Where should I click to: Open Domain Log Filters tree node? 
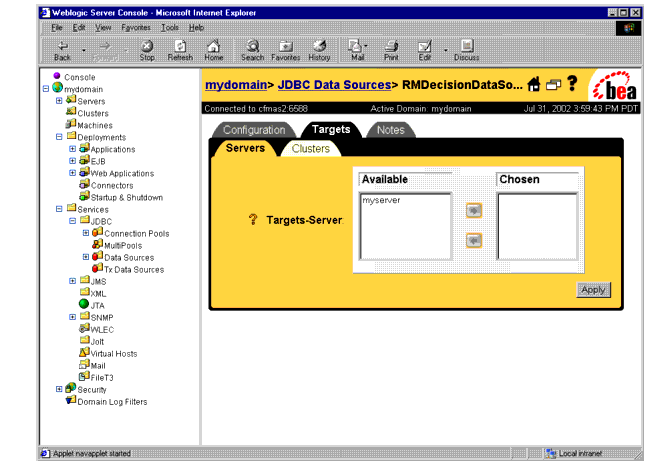[112, 402]
